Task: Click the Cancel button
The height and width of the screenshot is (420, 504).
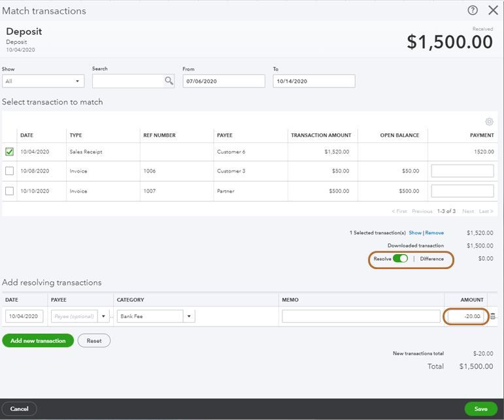Action: coord(20,409)
